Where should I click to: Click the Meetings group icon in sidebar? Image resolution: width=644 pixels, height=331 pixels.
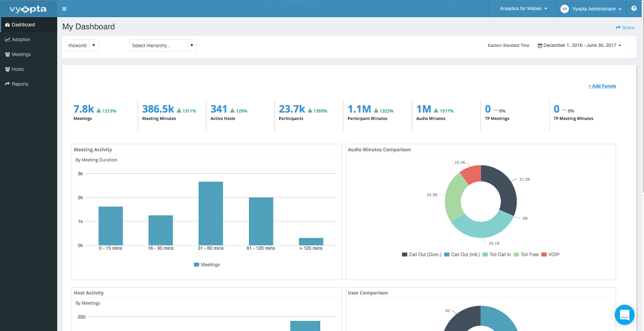click(7, 54)
